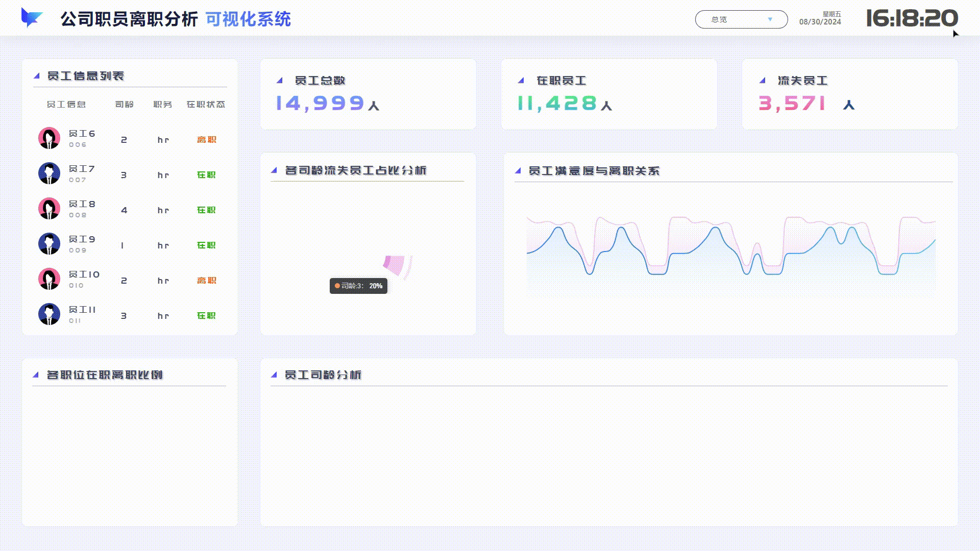Image resolution: width=980 pixels, height=551 pixels.
Task: Click the blue bird logo icon
Action: 32,18
